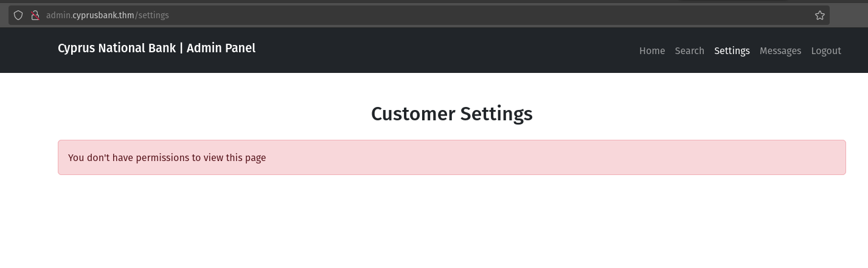
Task: Open the Search page from the navbar
Action: [x=689, y=51]
